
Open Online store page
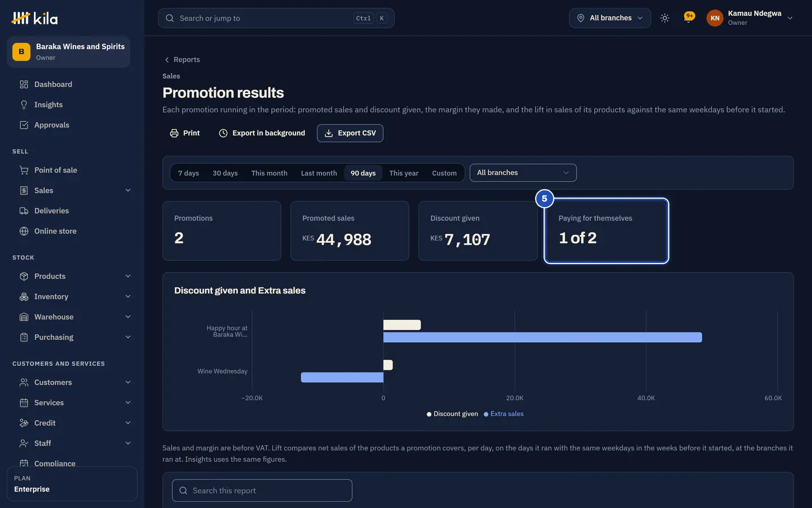point(72,231)
